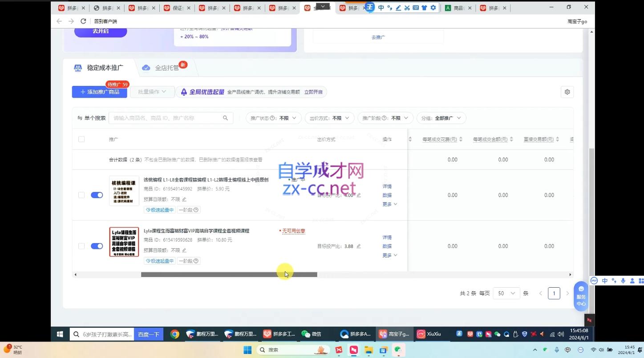Click the 立即开启 link
Image resolution: width=644 pixels, height=358 pixels.
pos(313,92)
